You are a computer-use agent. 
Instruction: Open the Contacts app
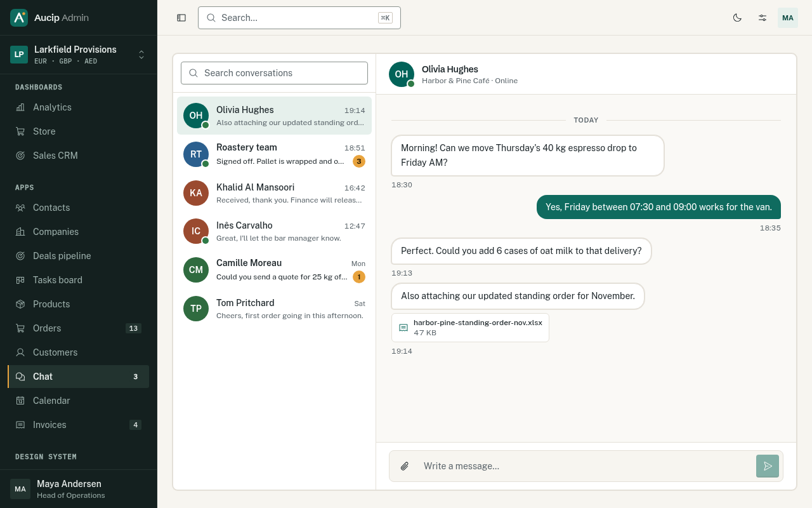(x=78, y=208)
